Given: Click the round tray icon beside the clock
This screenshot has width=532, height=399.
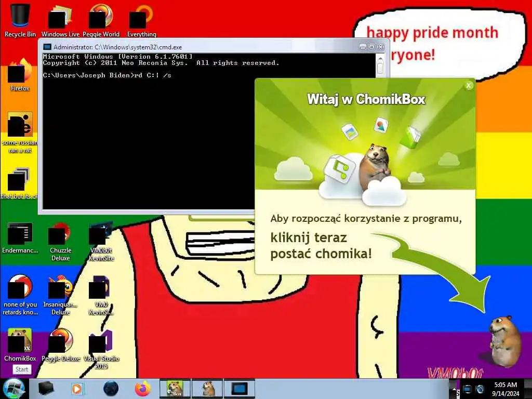Looking at the screenshot, I should [x=480, y=389].
